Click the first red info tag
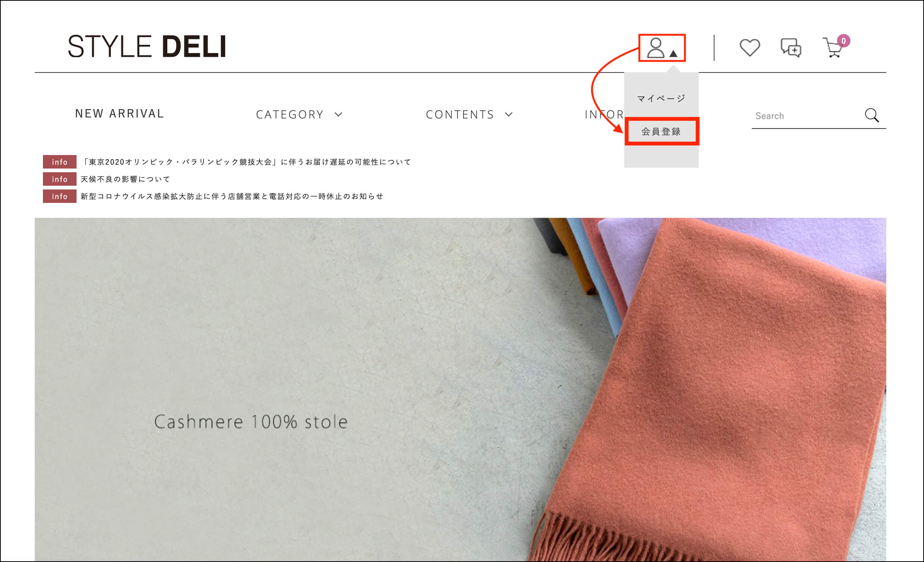 coord(60,162)
